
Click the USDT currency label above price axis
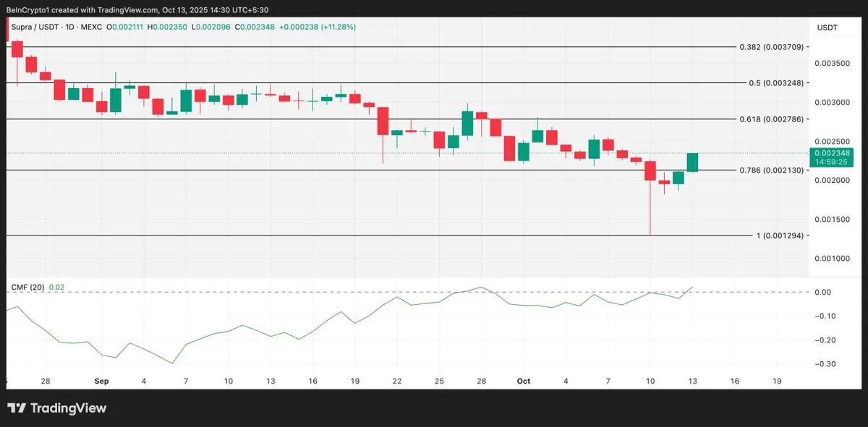(827, 27)
